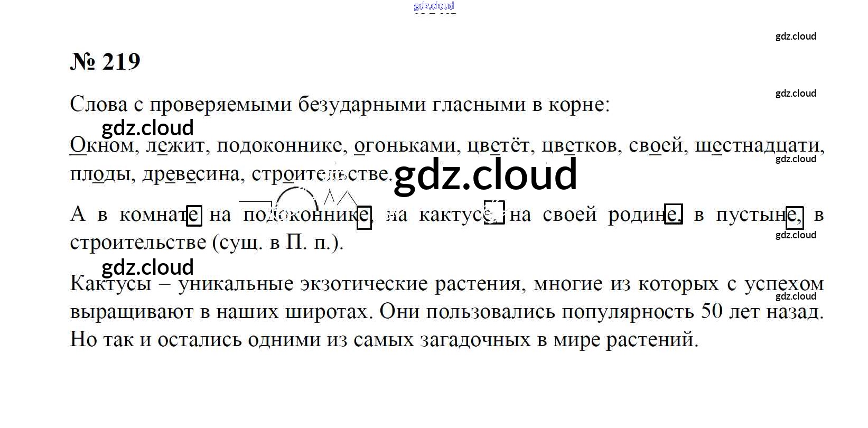Click the word 'загадочных' in last line
The height and width of the screenshot is (428, 868).
(x=475, y=339)
